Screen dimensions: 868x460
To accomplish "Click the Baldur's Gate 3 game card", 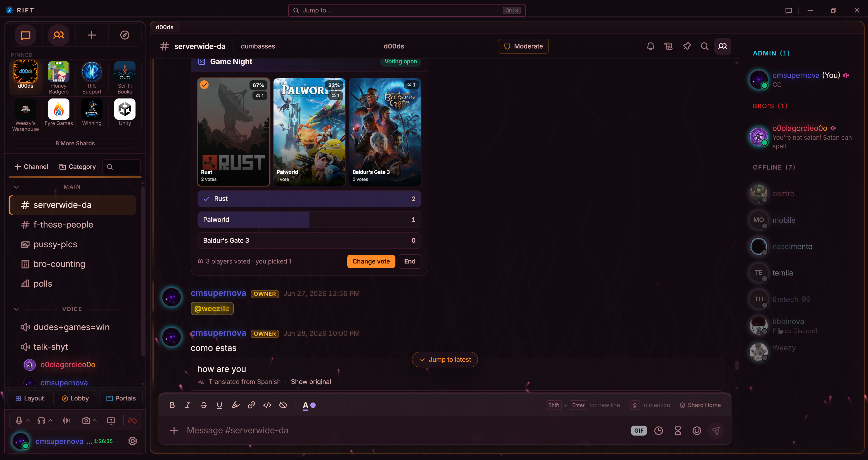I will tap(385, 132).
